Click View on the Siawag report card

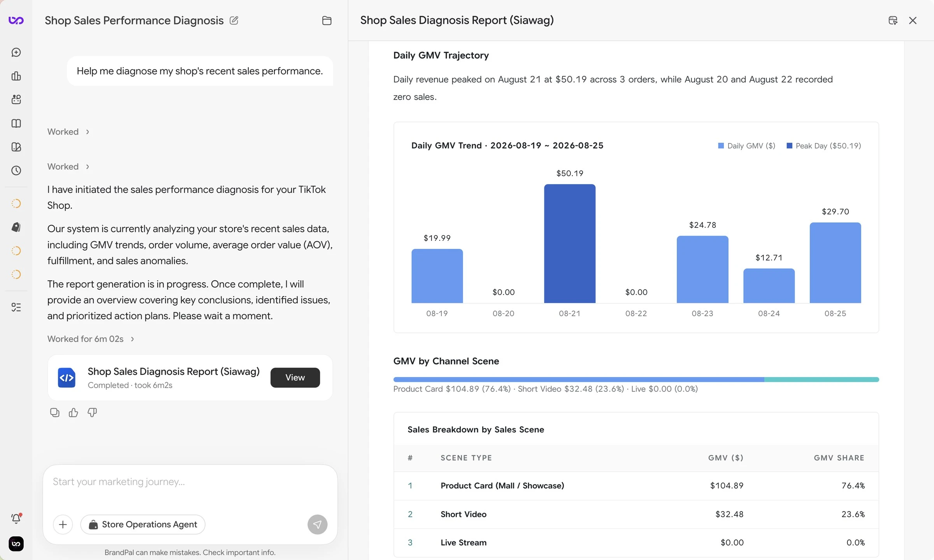pos(295,378)
